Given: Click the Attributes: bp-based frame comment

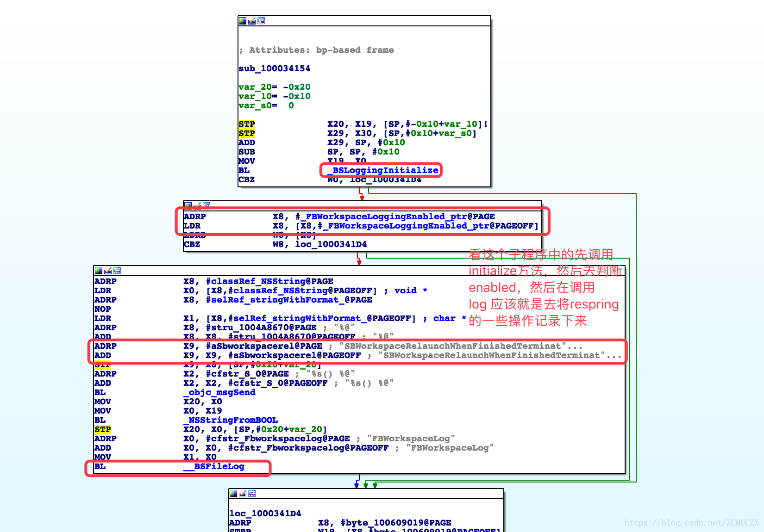Looking at the screenshot, I should click(317, 50).
